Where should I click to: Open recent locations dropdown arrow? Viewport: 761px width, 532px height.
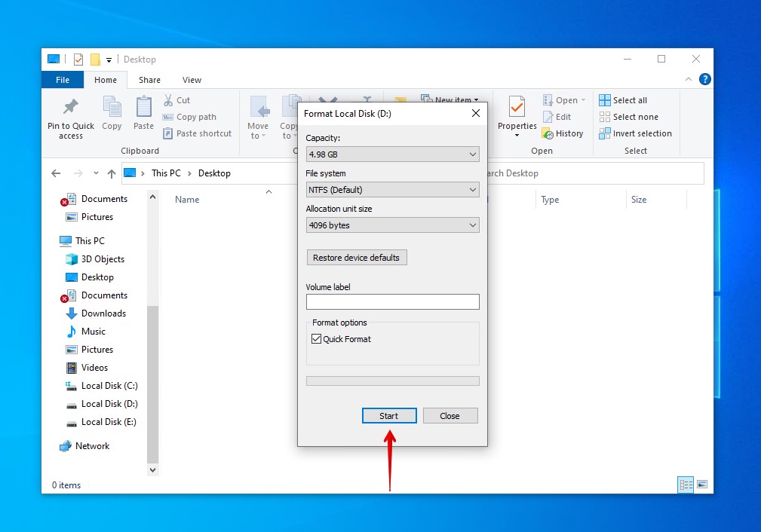click(96, 173)
